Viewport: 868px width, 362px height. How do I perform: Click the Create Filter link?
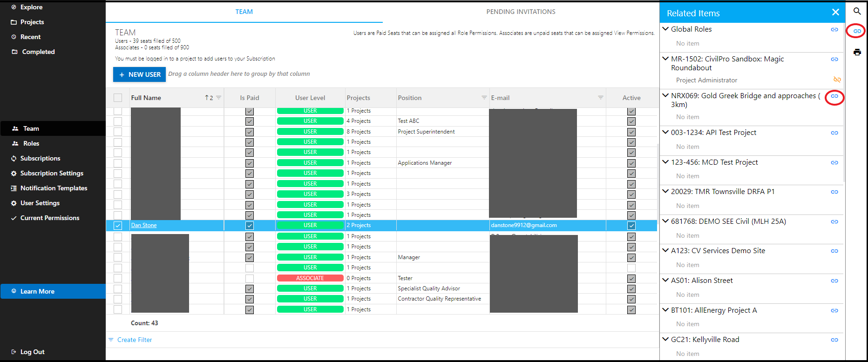(134, 340)
